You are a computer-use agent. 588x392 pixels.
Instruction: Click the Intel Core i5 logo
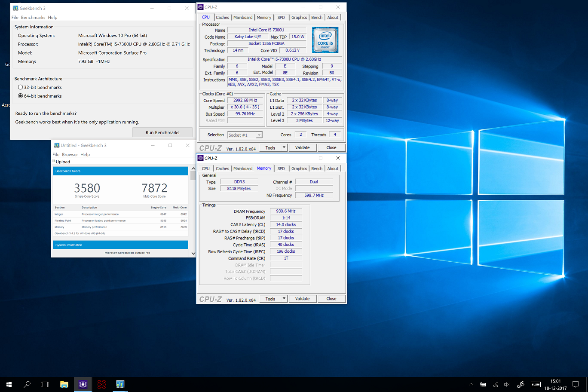pos(325,40)
